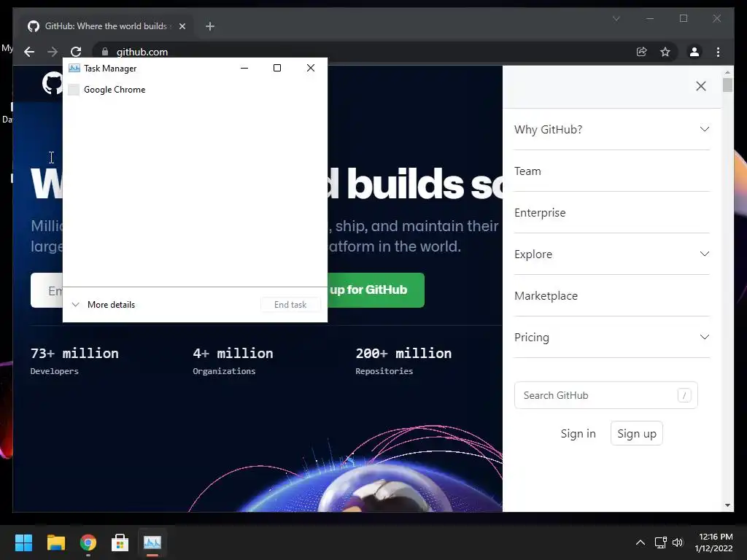Click the tab search chevron in Chrome

[x=616, y=18]
